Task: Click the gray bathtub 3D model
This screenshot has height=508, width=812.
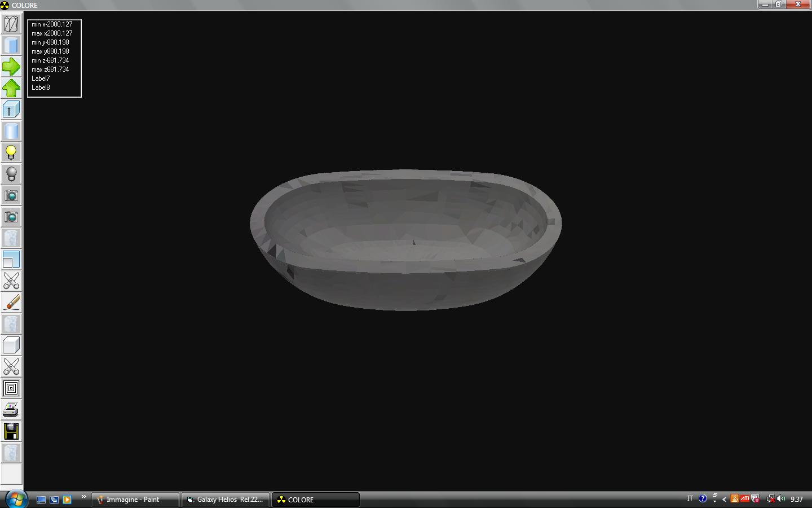Action: tap(406, 240)
